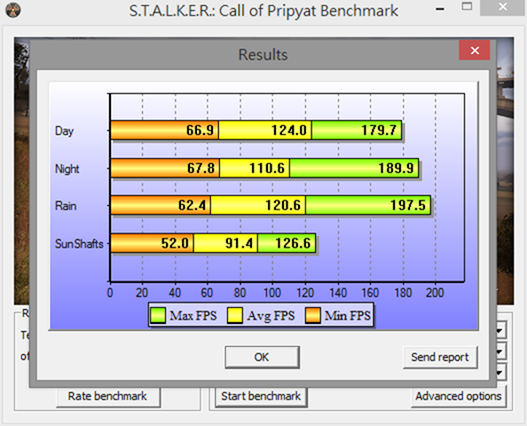Click the Results dialog title
The height and width of the screenshot is (426, 527).
[x=263, y=55]
